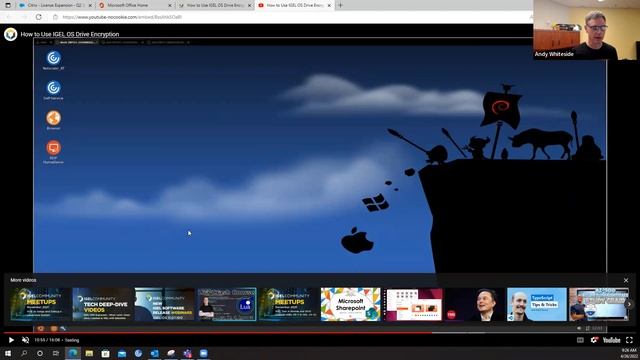Close the More videos panel

click(x=626, y=280)
